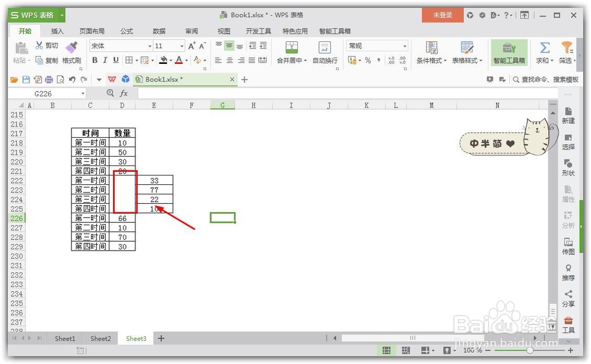Switch to the Sheet2 worksheet tab

click(x=100, y=339)
